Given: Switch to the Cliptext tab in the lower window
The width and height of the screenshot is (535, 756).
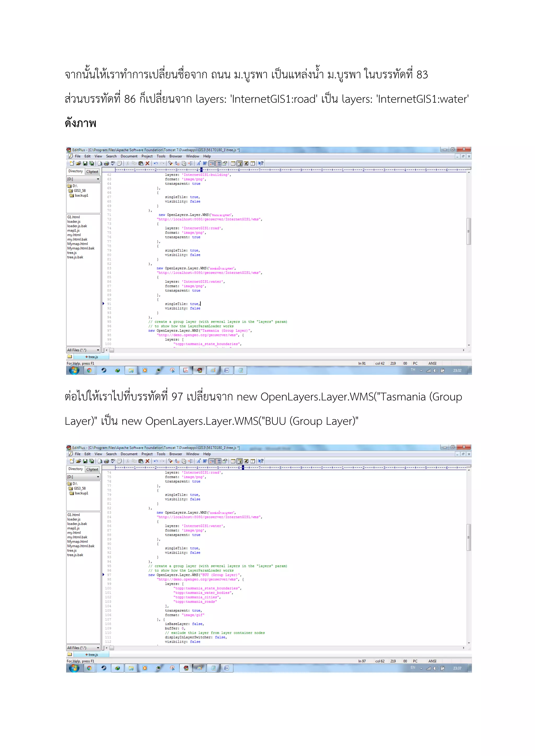Looking at the screenshot, I should [x=92, y=469].
